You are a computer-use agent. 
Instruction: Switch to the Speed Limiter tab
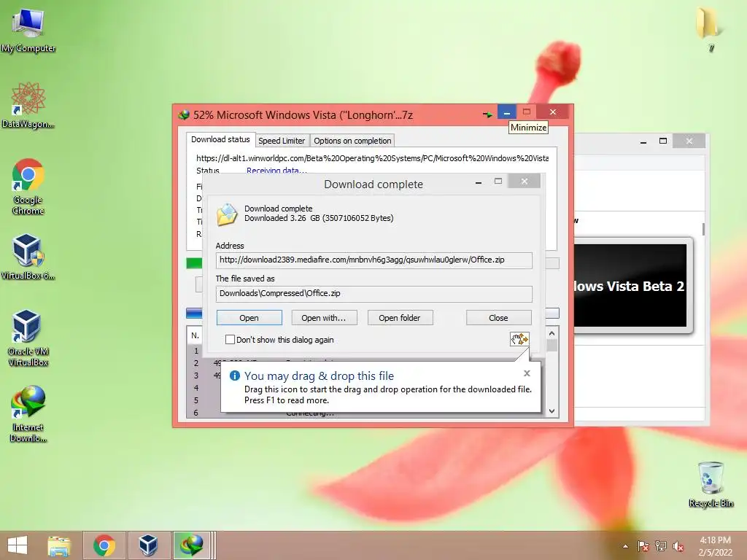point(282,141)
